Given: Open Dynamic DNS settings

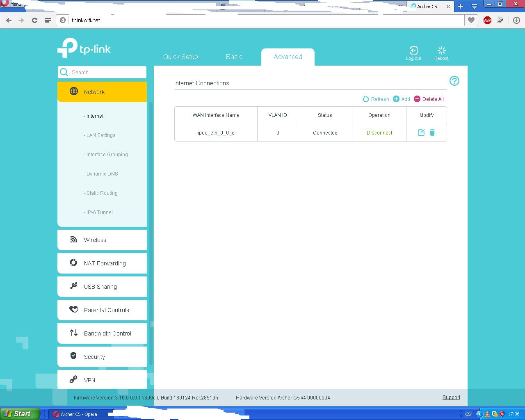Looking at the screenshot, I should coord(102,174).
